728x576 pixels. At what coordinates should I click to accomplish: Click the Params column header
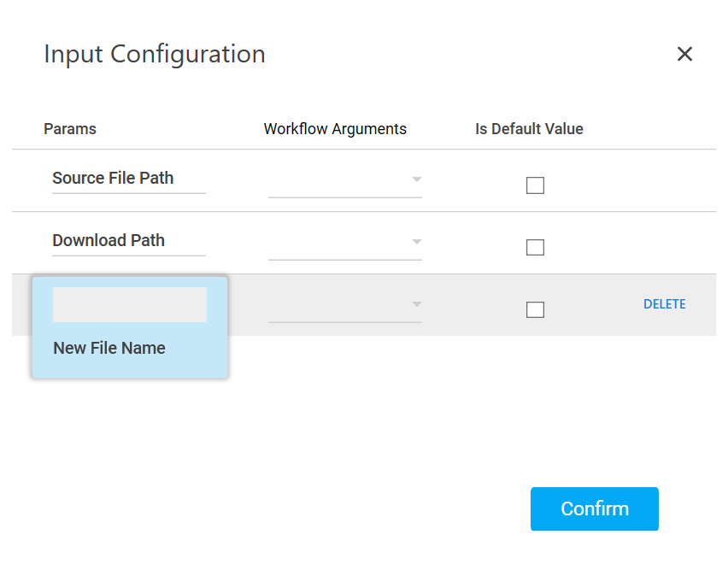pyautogui.click(x=70, y=129)
